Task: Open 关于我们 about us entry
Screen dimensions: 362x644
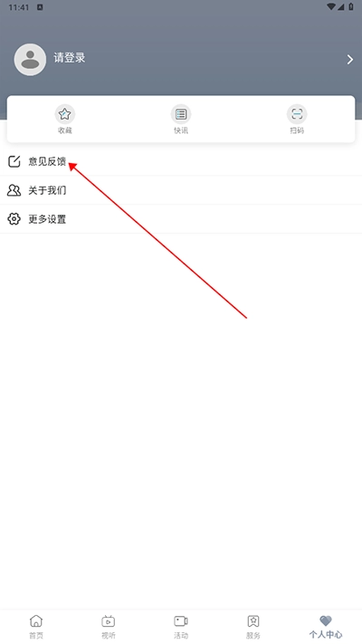Action: 181,190
